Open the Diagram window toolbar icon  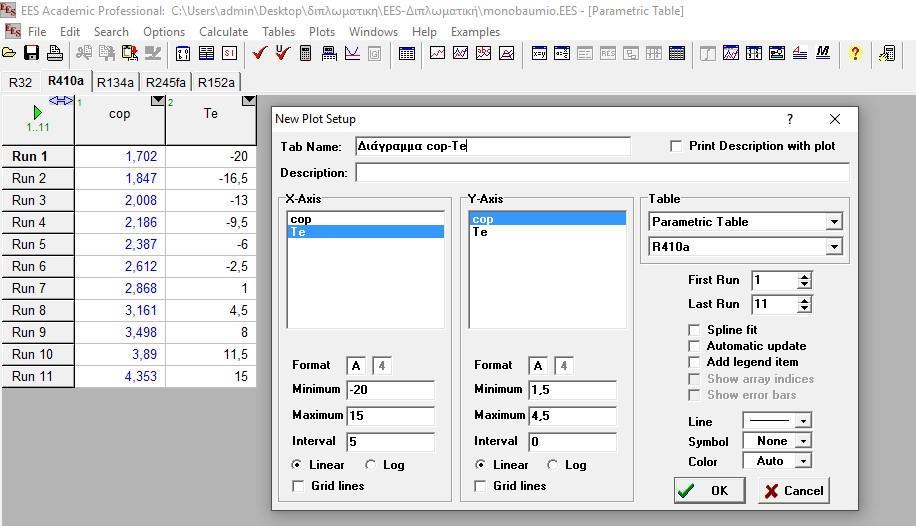pos(777,54)
